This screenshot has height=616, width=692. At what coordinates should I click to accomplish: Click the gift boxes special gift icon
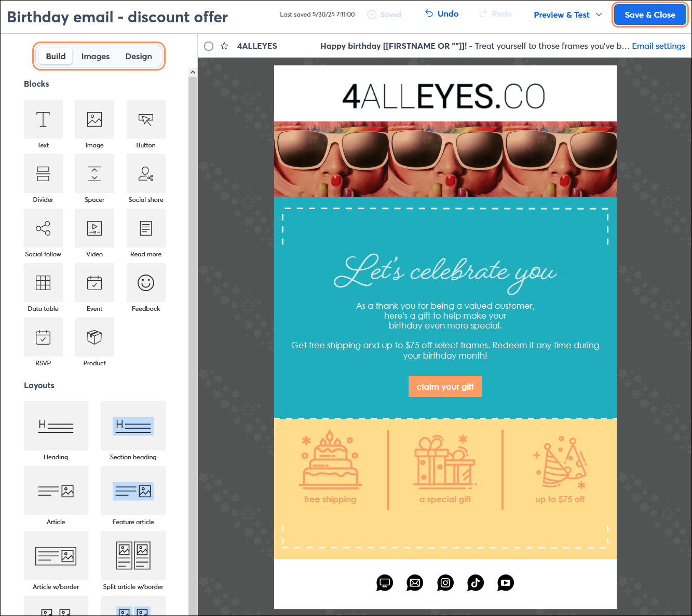(445, 461)
